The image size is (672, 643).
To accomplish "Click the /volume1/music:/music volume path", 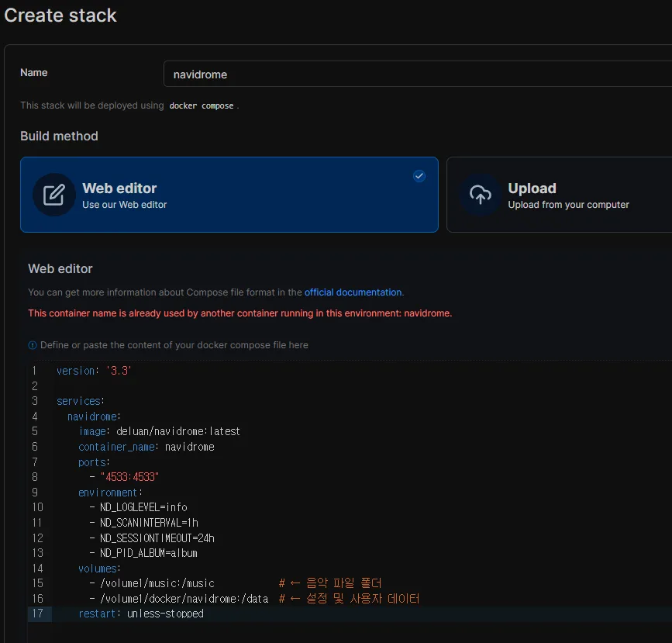I will [x=157, y=583].
